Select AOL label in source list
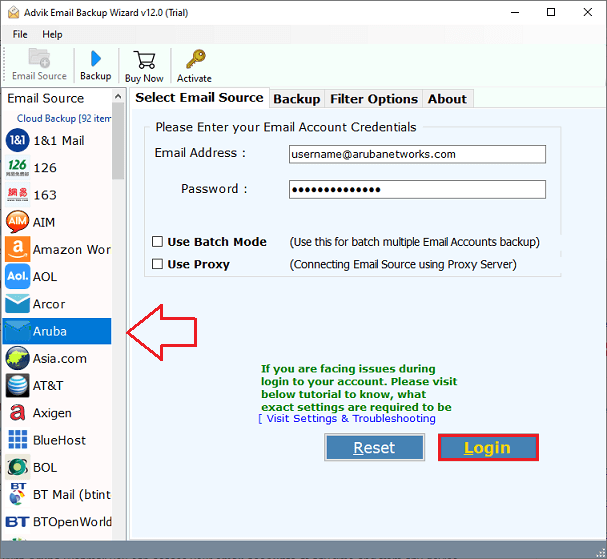This screenshot has height=559, width=607. pos(45,277)
